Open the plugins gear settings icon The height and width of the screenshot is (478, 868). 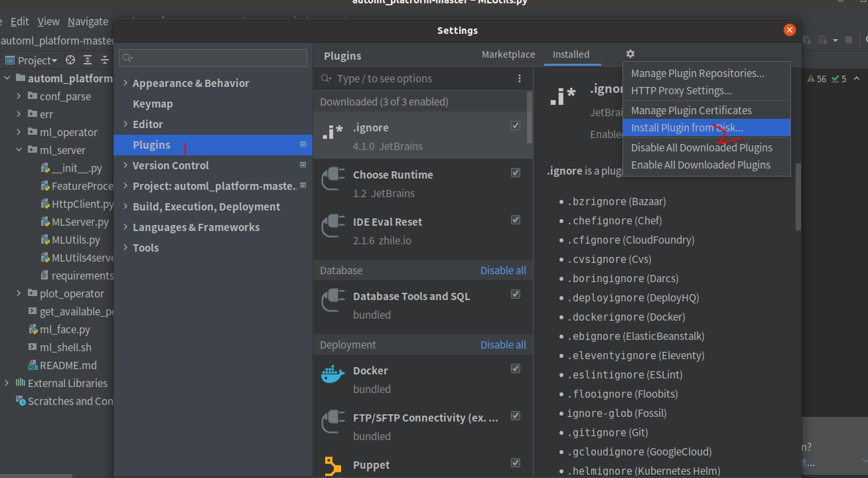(630, 54)
